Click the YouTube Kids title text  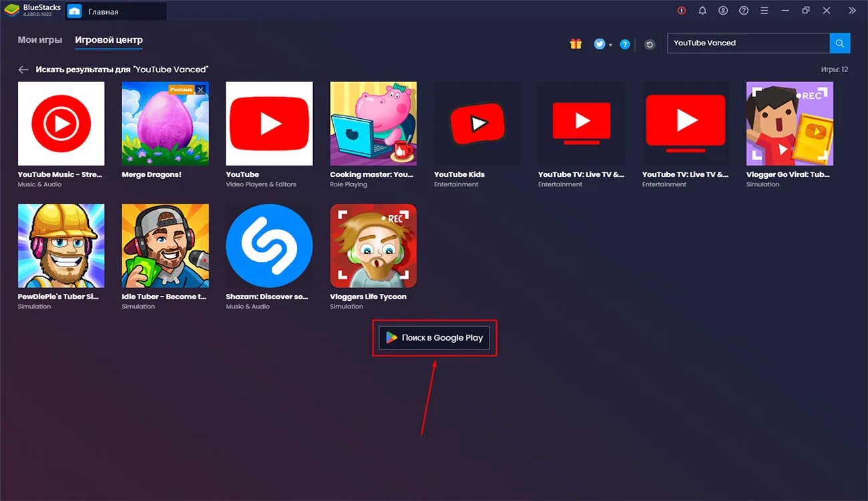click(459, 174)
